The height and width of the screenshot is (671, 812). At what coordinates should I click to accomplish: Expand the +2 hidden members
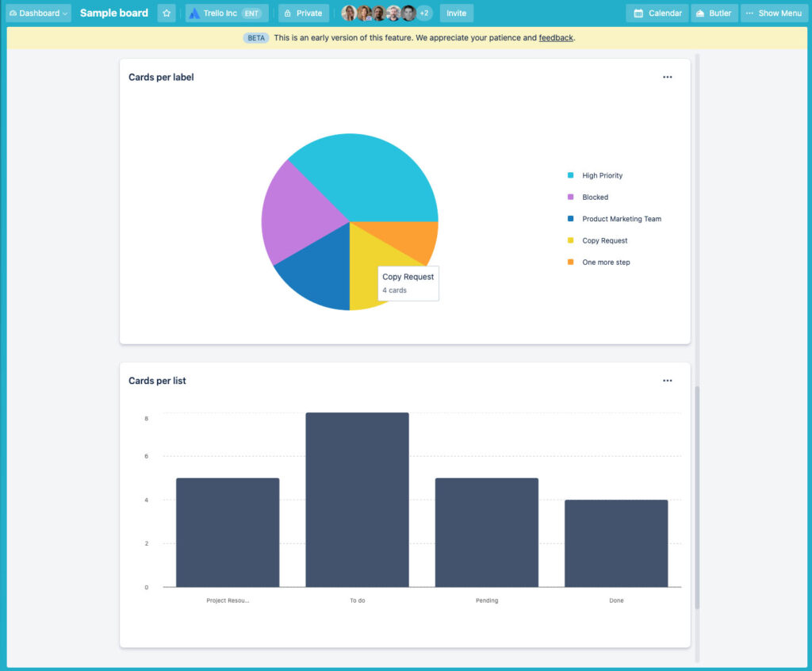point(423,13)
